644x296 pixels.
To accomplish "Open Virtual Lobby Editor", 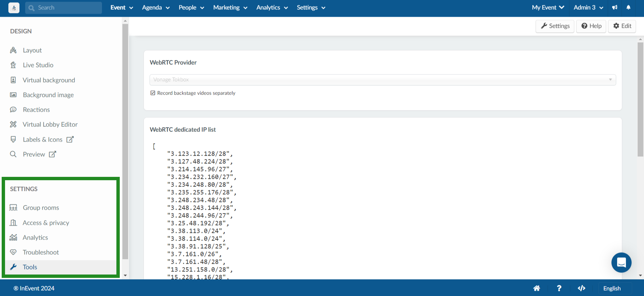I will [50, 125].
